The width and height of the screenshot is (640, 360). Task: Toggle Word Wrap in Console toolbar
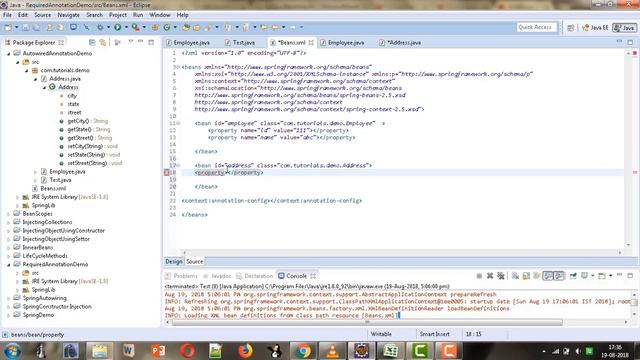pyautogui.click(x=537, y=276)
